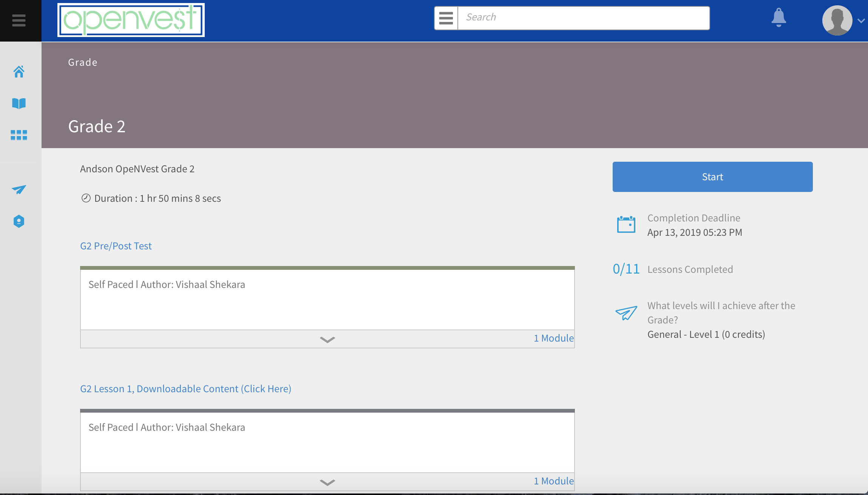
Task: Expand the G2 Pre/Post Test chevron
Action: coord(327,339)
